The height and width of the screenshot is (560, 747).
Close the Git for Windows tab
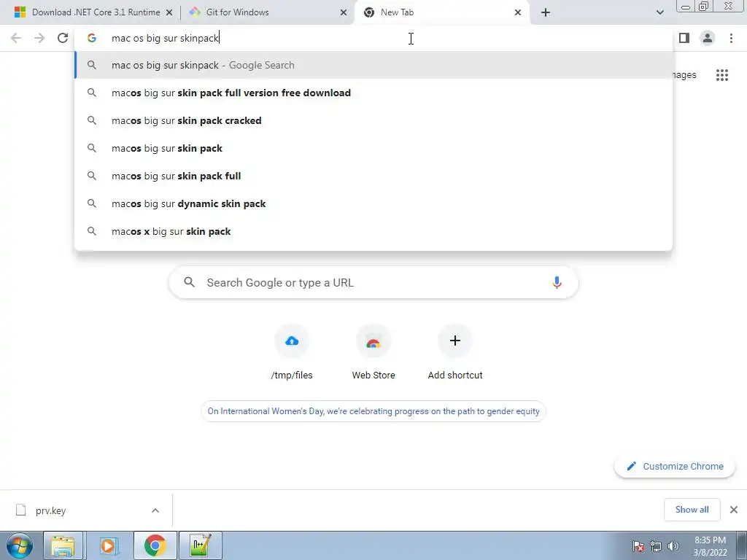click(x=344, y=12)
